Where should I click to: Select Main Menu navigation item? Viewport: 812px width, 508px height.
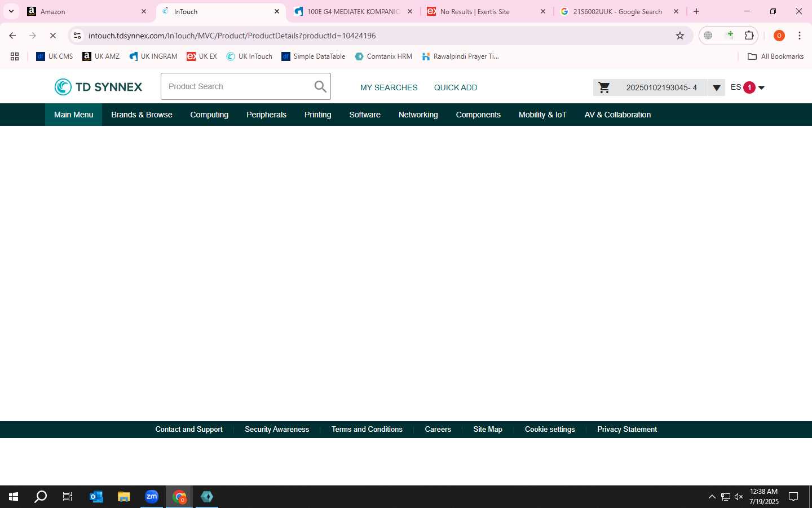[x=73, y=115]
